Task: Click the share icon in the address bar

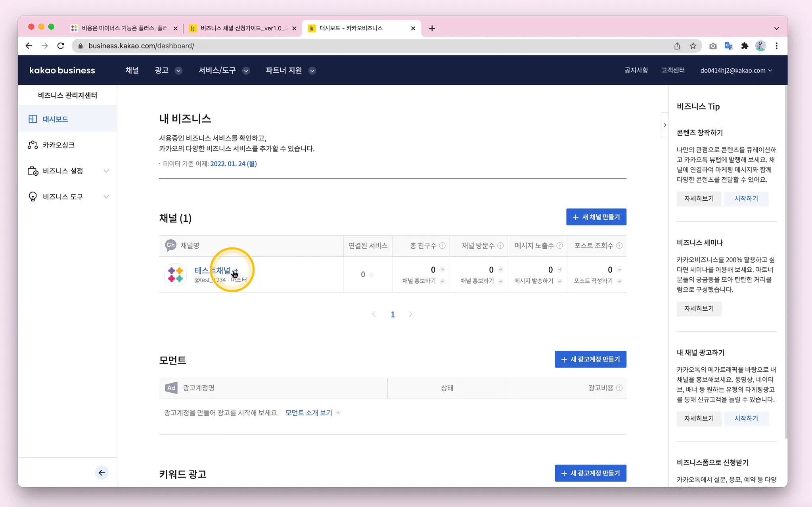Action: pyautogui.click(x=677, y=46)
